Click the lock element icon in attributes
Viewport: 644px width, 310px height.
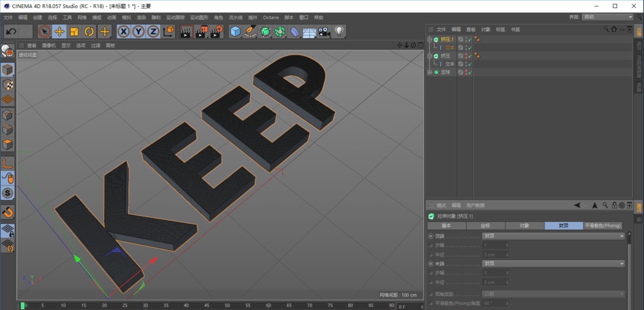pos(614,205)
